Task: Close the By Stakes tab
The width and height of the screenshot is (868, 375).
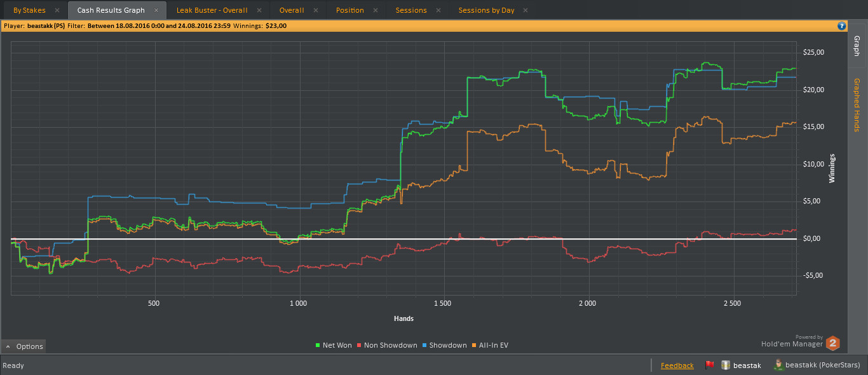Action: pos(57,10)
